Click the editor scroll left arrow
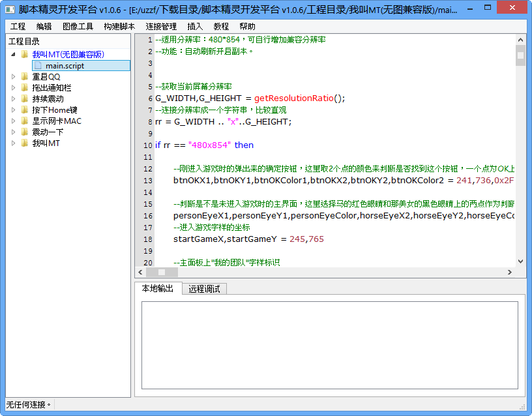 tap(140, 272)
